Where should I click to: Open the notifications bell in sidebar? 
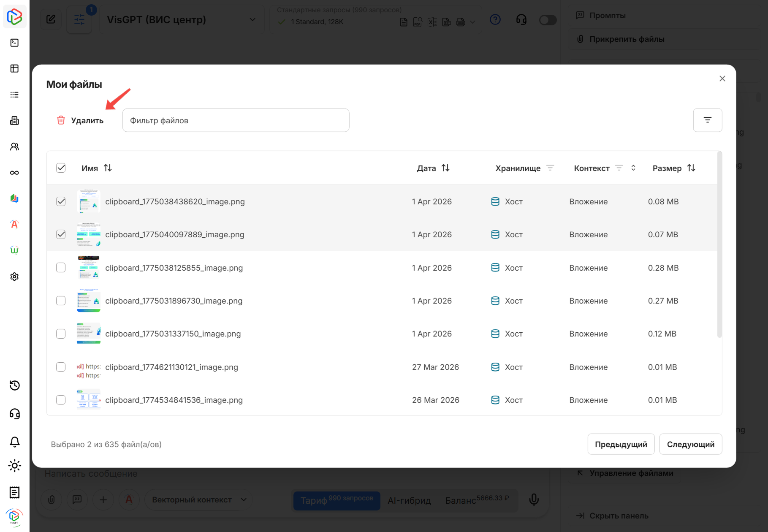pyautogui.click(x=15, y=442)
